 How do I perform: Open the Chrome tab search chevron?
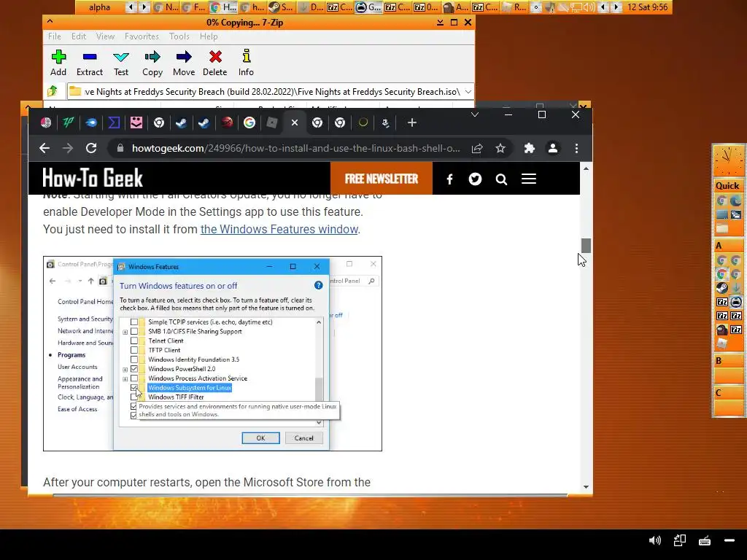point(474,114)
